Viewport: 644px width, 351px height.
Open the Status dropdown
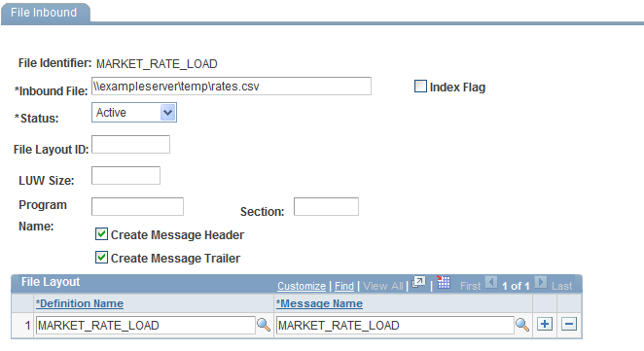(x=134, y=113)
